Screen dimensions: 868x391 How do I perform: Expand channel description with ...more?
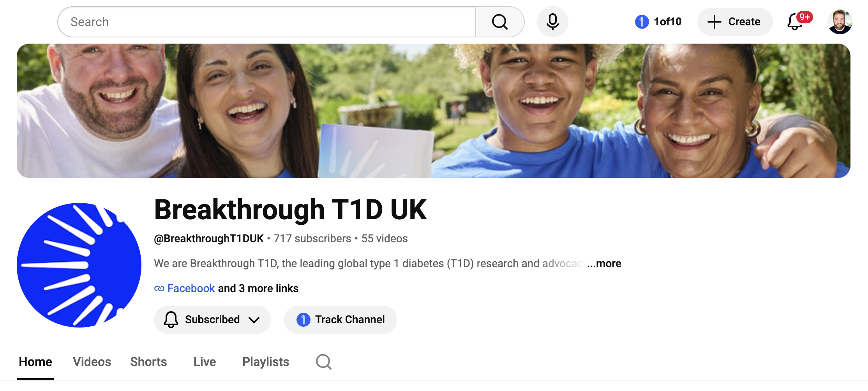click(604, 264)
